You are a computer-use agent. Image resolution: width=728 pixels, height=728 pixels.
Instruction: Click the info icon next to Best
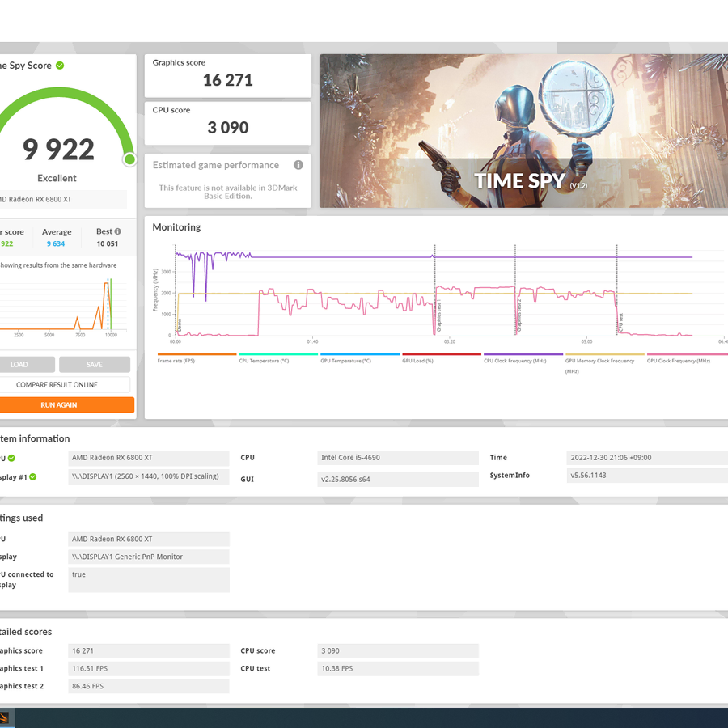[117, 231]
